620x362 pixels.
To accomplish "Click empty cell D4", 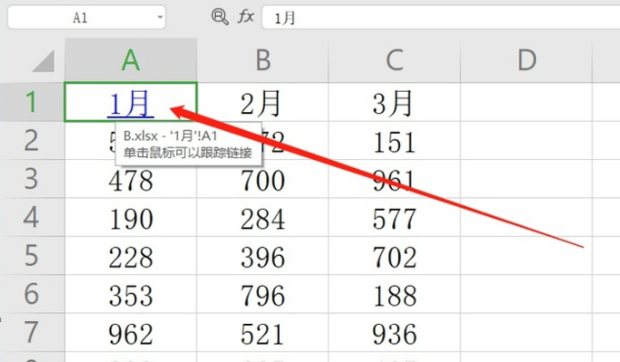I will click(526, 217).
